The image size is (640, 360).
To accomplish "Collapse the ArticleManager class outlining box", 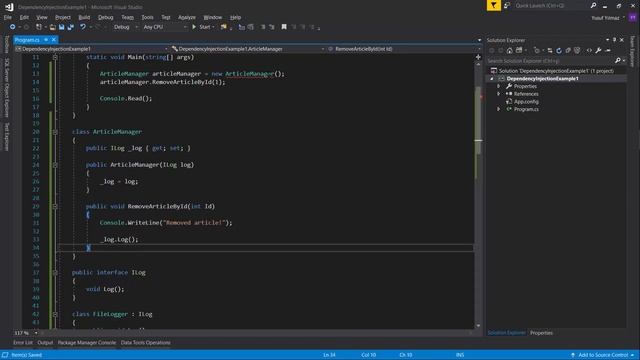I will (55, 132).
